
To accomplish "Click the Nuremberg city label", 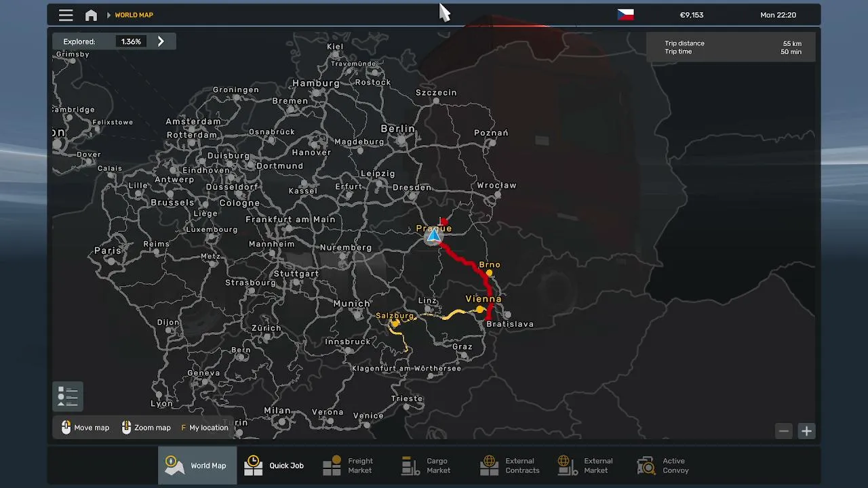I will [x=346, y=248].
